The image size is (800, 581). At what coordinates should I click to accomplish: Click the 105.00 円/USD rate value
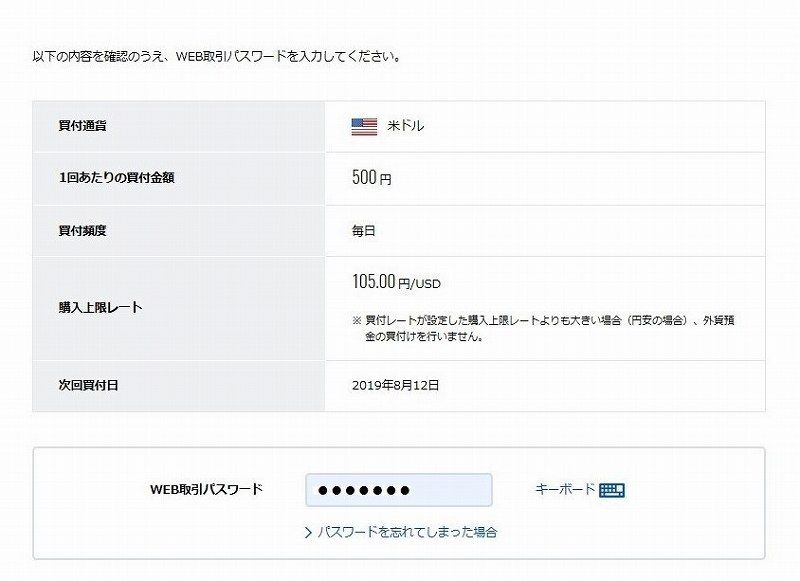(396, 282)
